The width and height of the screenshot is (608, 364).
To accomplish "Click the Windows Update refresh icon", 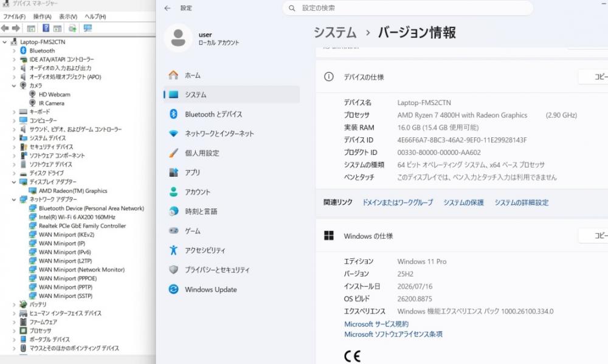I will pyautogui.click(x=173, y=289).
